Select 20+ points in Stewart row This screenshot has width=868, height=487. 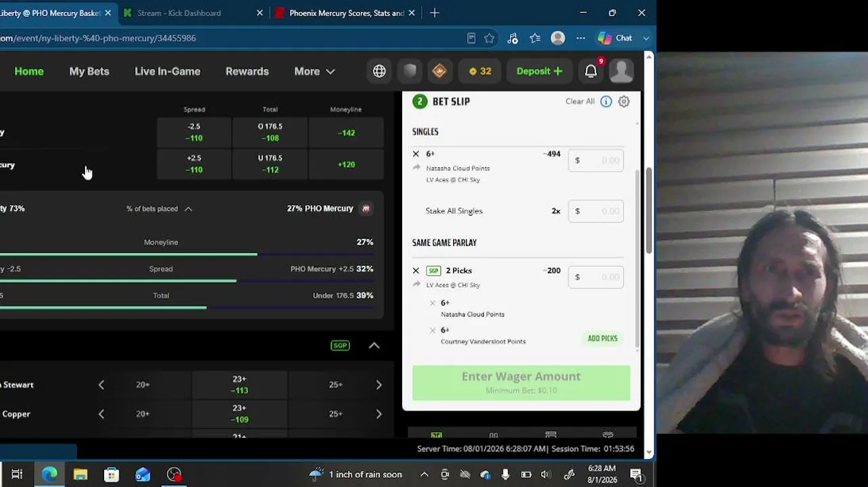pos(143,385)
